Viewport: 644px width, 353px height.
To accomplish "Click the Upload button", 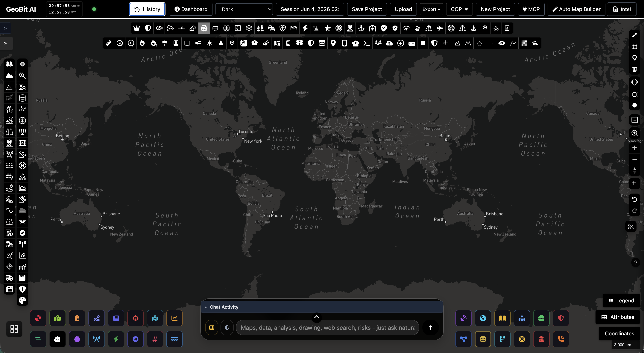I will coord(403,9).
